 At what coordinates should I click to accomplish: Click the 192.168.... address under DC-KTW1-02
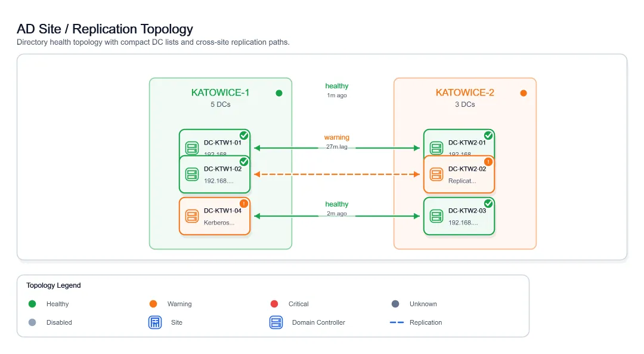pyautogui.click(x=218, y=181)
